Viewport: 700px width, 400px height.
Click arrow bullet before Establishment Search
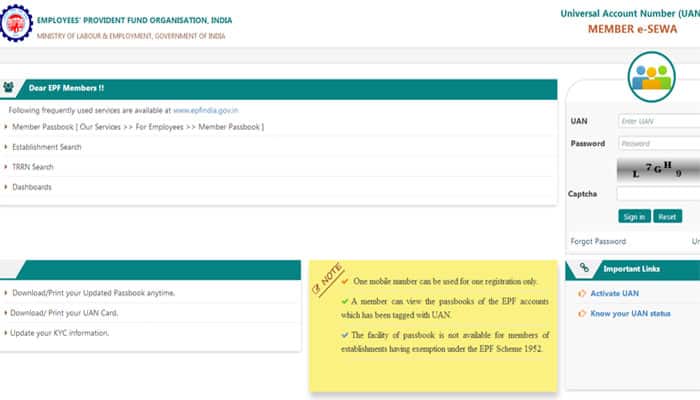tap(6, 147)
